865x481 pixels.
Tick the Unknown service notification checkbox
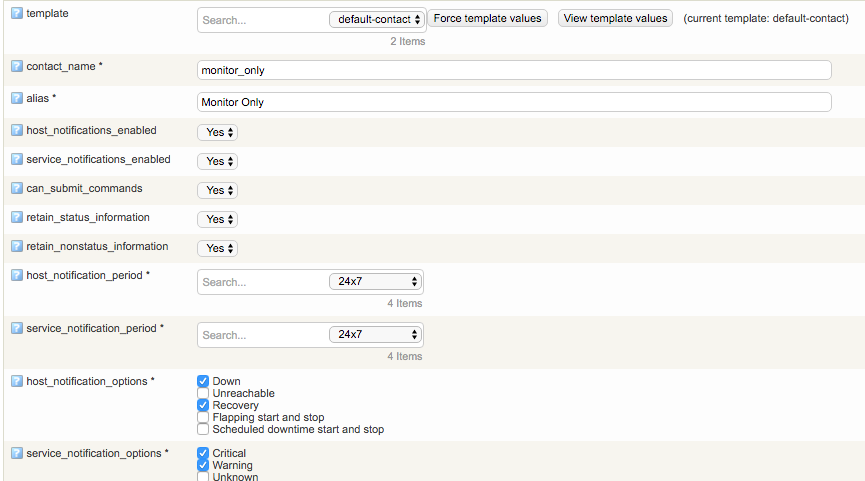pyautogui.click(x=203, y=477)
